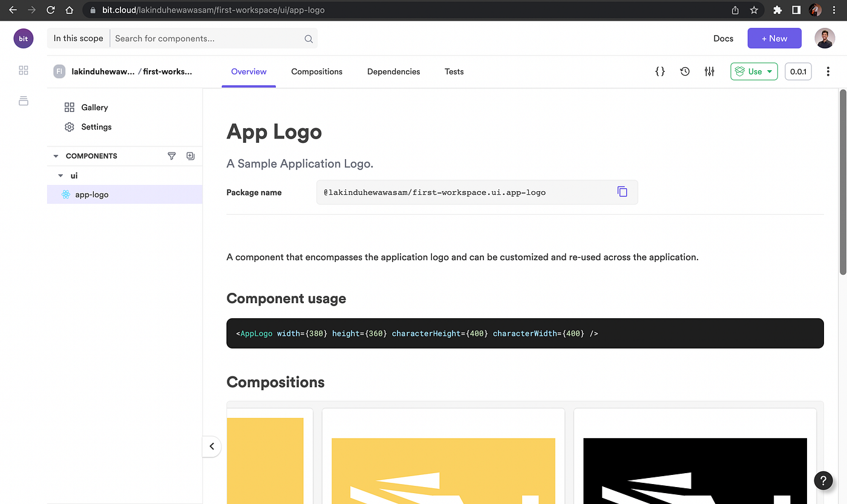Click the browser back arrow
The height and width of the screenshot is (504, 847).
(x=13, y=10)
